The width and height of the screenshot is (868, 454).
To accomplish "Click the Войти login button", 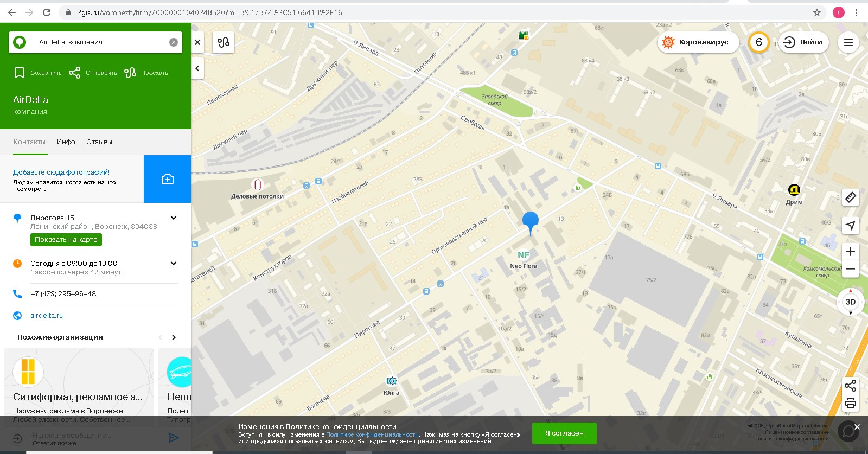I will coord(803,42).
